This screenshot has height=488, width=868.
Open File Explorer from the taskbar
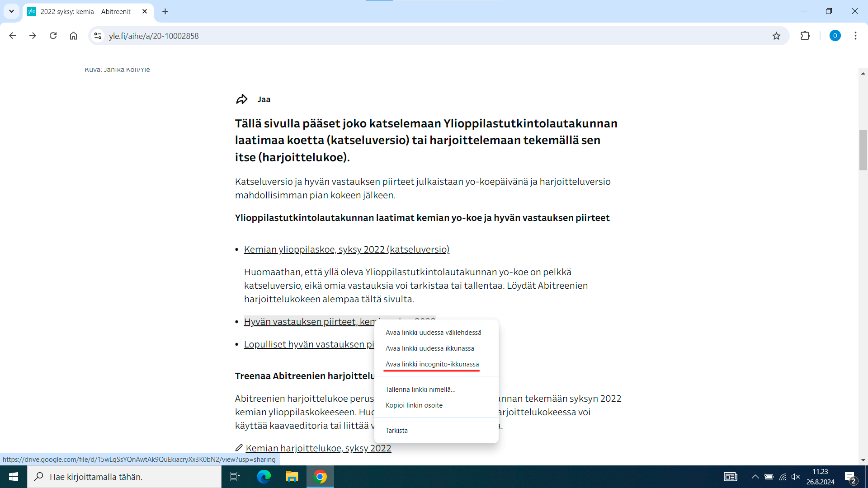292,477
